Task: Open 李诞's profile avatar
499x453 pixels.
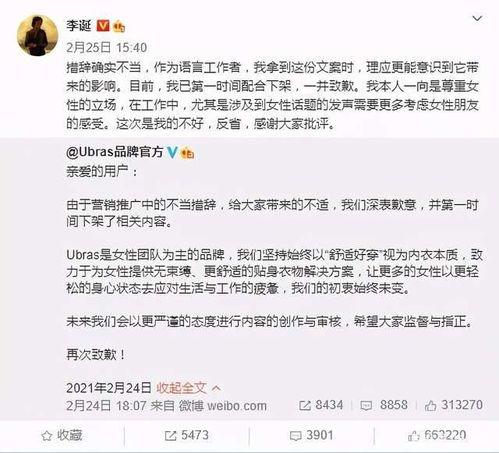Action: click(37, 35)
